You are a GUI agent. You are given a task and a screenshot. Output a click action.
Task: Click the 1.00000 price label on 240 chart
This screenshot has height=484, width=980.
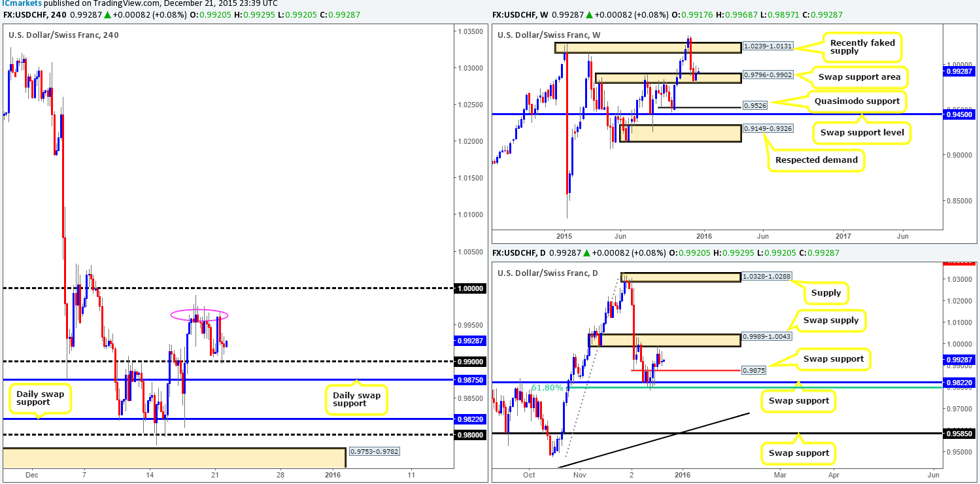[470, 288]
